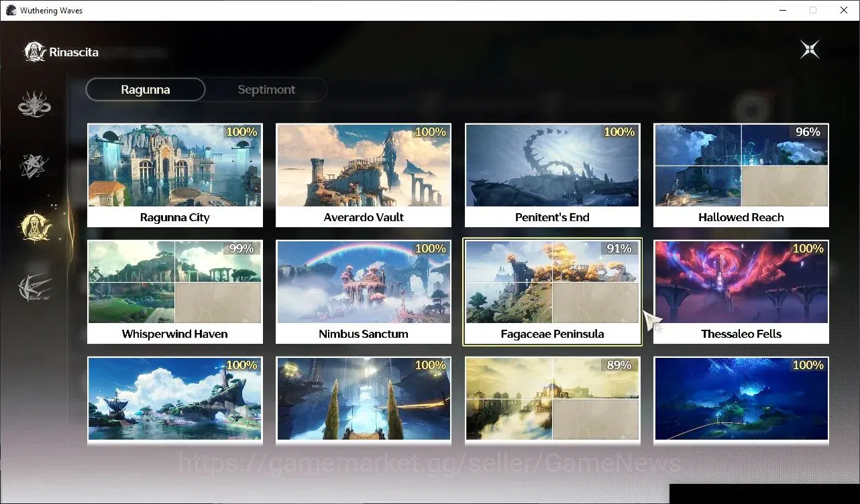Open the bottom-row ship and island card
Screen dimensions: 860x504
coord(175,400)
